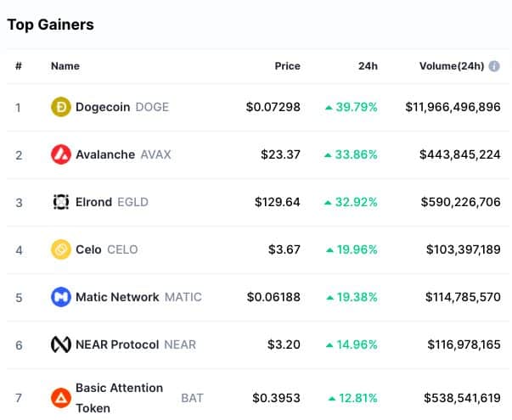
Task: Open the Avalanche AVAX name link
Action: [123, 154]
